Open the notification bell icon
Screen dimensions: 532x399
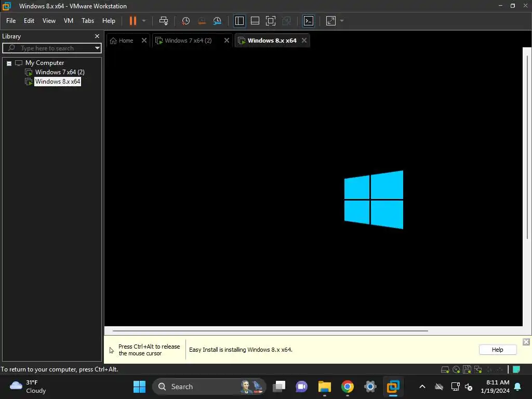[x=518, y=387]
